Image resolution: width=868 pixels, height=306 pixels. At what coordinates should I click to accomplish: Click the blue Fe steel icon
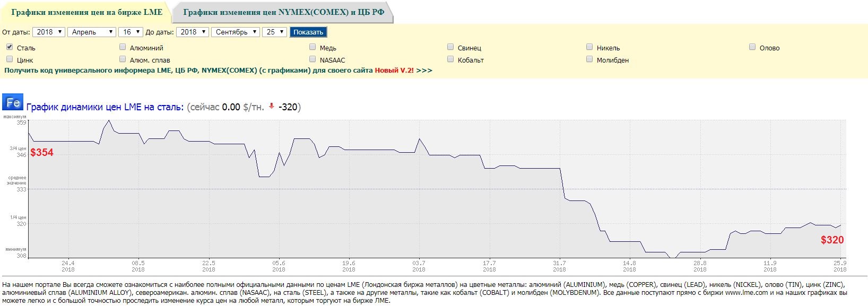pyautogui.click(x=13, y=102)
